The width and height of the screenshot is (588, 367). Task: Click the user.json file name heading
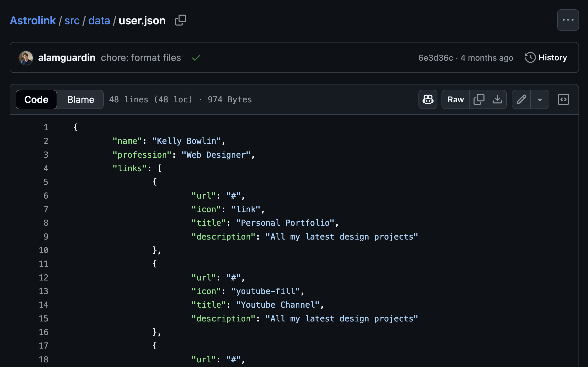[x=142, y=20]
